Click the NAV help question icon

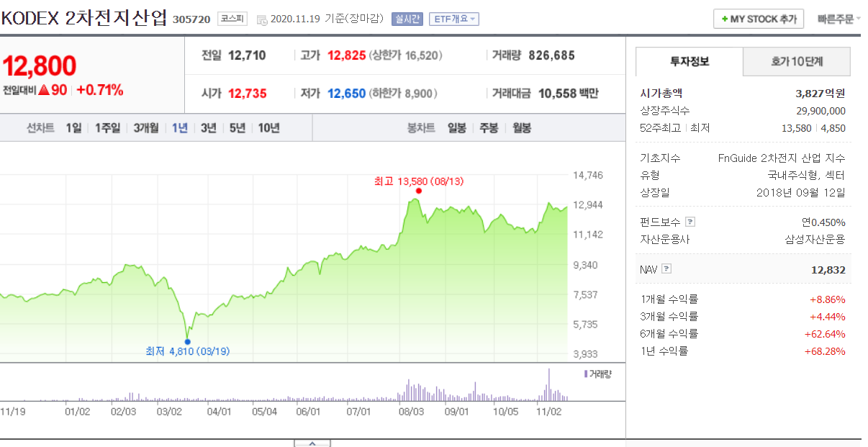coord(666,269)
